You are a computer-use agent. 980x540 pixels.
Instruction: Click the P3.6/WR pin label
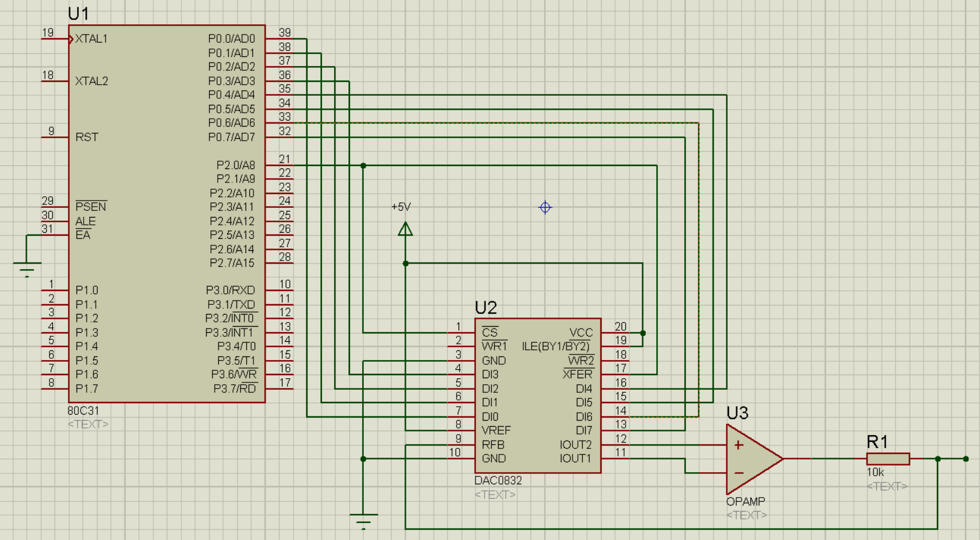234,375
